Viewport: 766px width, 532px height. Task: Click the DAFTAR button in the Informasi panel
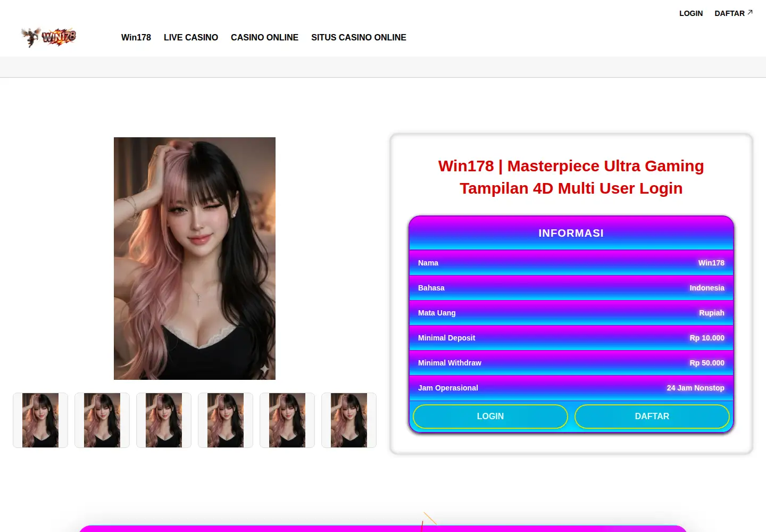652,417
